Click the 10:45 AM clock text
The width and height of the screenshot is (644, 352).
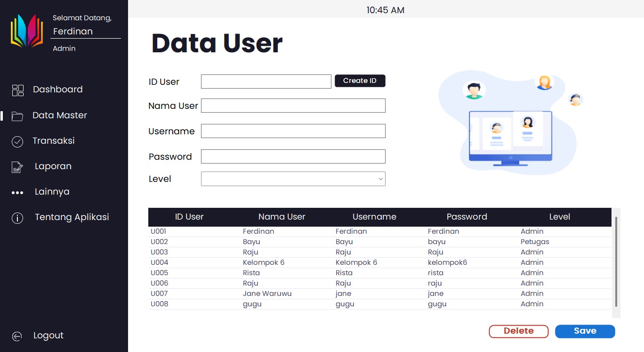click(386, 10)
